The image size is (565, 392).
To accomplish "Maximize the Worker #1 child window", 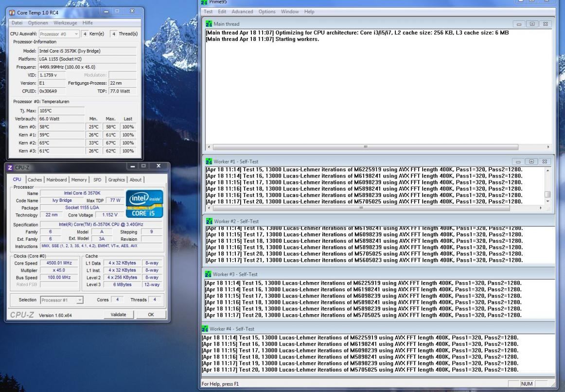I will (531, 162).
